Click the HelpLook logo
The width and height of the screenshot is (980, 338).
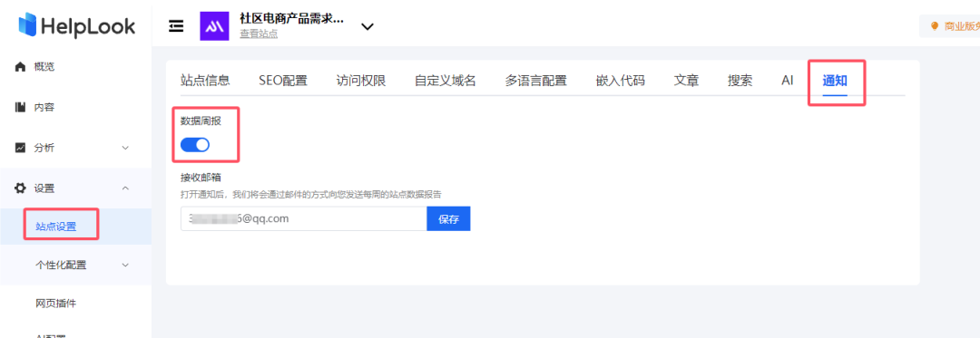[76, 25]
